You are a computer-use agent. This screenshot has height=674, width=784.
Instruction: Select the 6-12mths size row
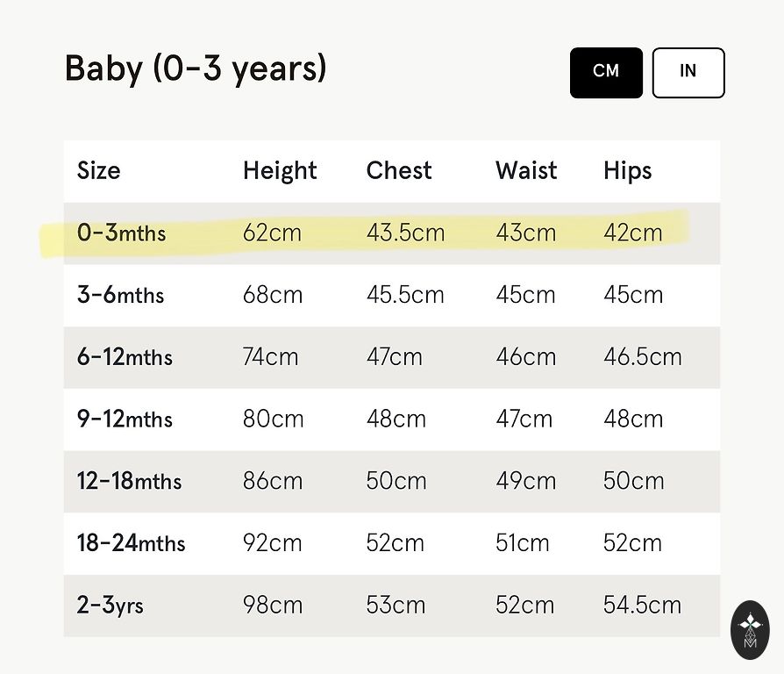pyautogui.click(x=125, y=357)
